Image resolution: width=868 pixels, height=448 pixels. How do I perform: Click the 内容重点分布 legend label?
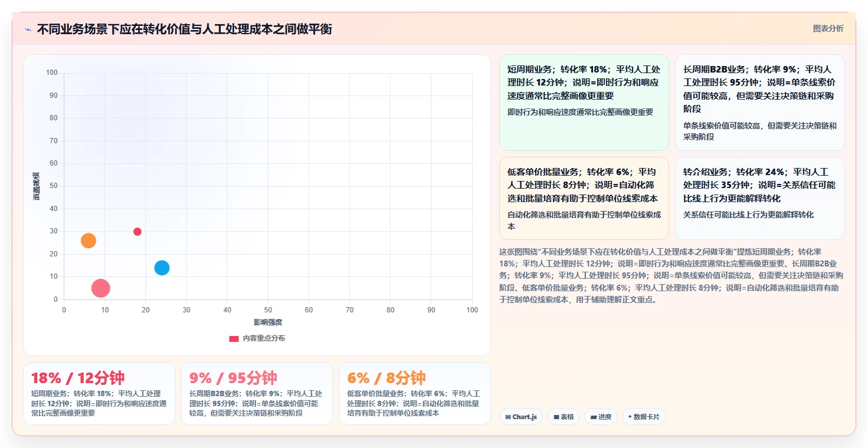(264, 338)
